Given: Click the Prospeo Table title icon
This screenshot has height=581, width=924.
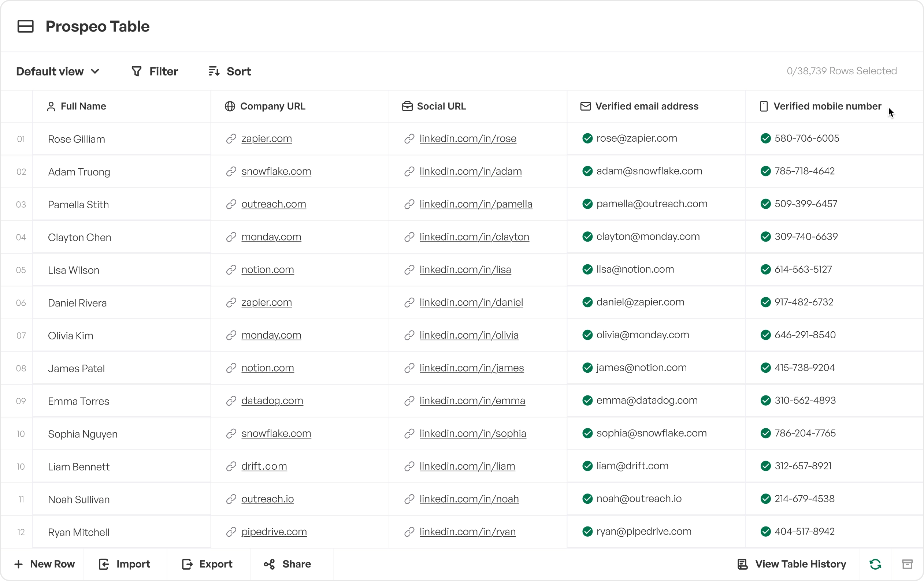Looking at the screenshot, I should pyautogui.click(x=25, y=26).
